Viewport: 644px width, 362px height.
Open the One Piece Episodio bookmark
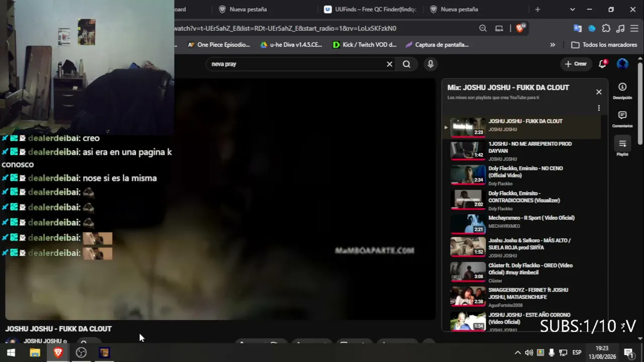pyautogui.click(x=219, y=45)
